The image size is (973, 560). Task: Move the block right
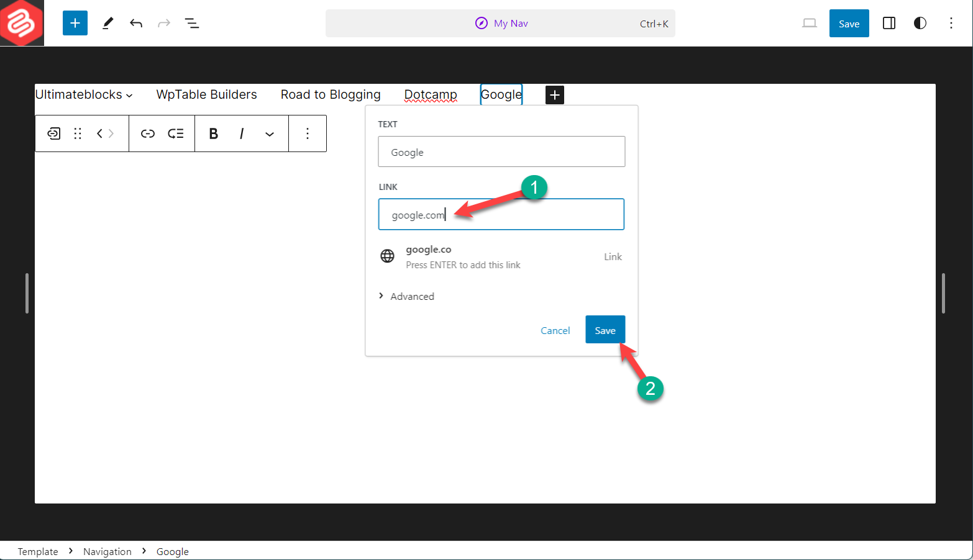coord(111,133)
